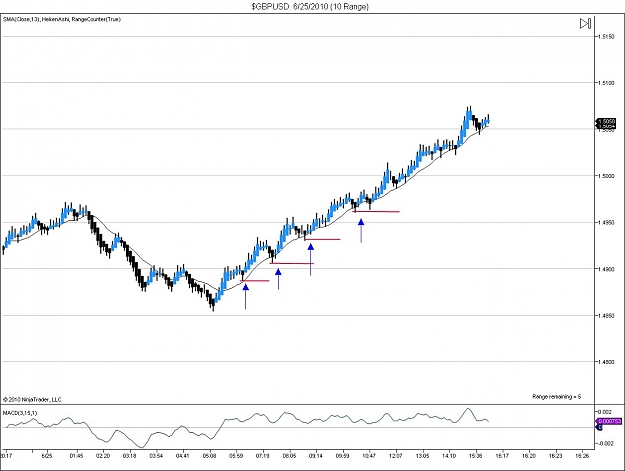Viewport: 625px width, 471px height.
Task: Click the 1.5000 price axis label
Action: point(606,176)
